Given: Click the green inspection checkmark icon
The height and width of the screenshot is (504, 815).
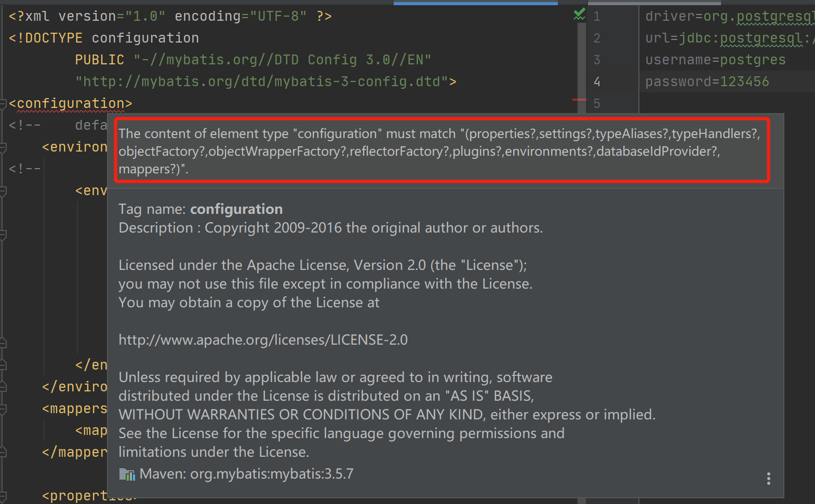Looking at the screenshot, I should [x=579, y=15].
